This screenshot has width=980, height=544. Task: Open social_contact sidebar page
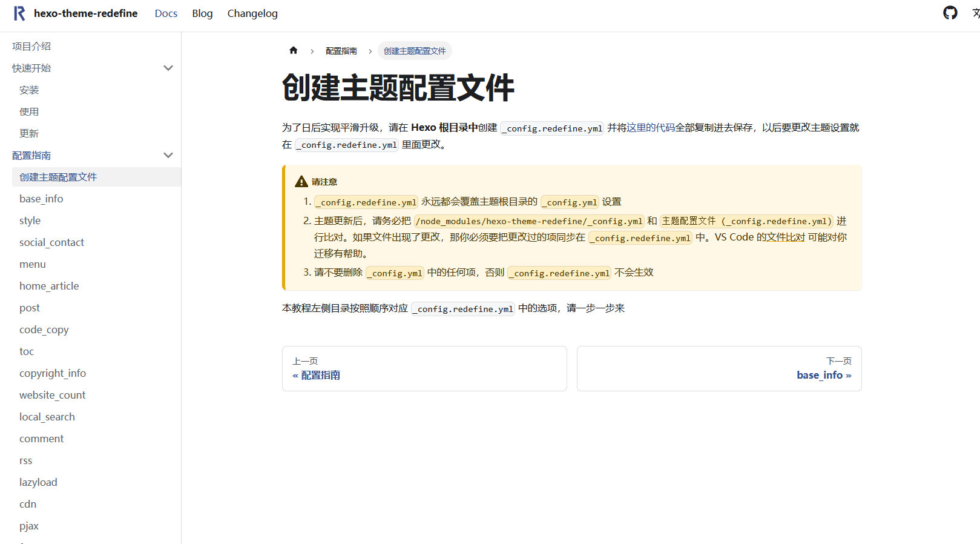point(51,242)
